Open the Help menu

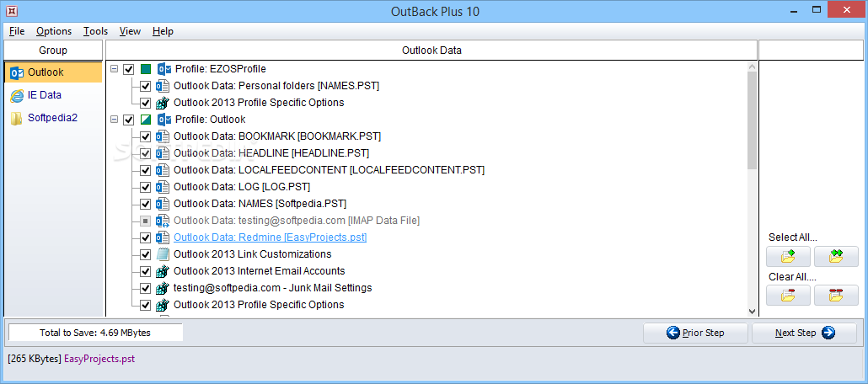click(163, 31)
